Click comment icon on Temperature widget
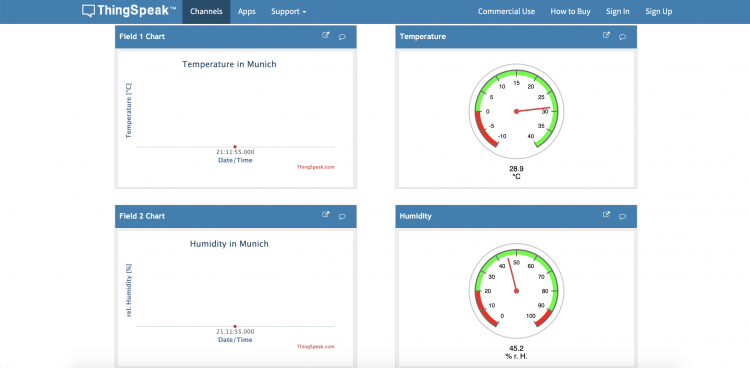 tap(622, 37)
